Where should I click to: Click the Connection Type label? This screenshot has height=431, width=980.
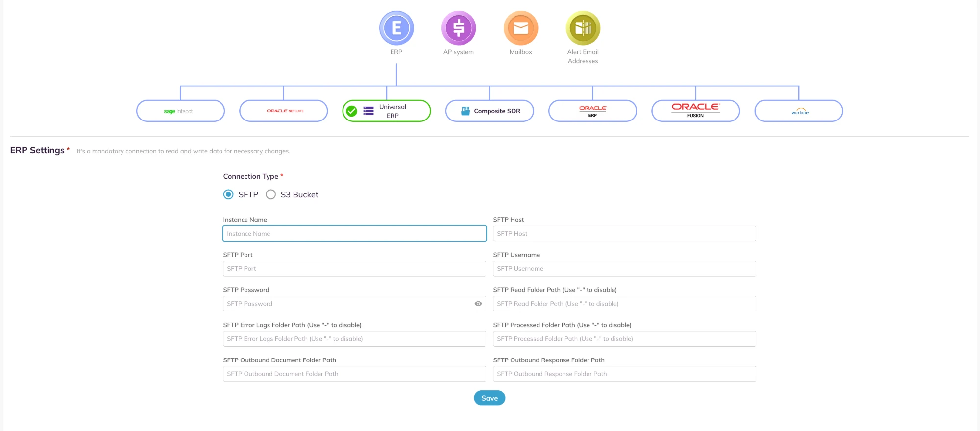250,176
